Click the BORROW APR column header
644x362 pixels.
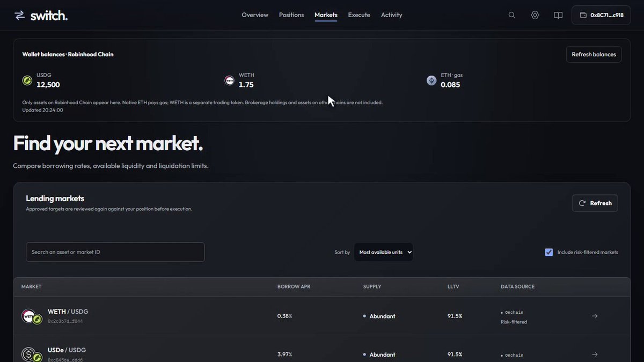294,286
